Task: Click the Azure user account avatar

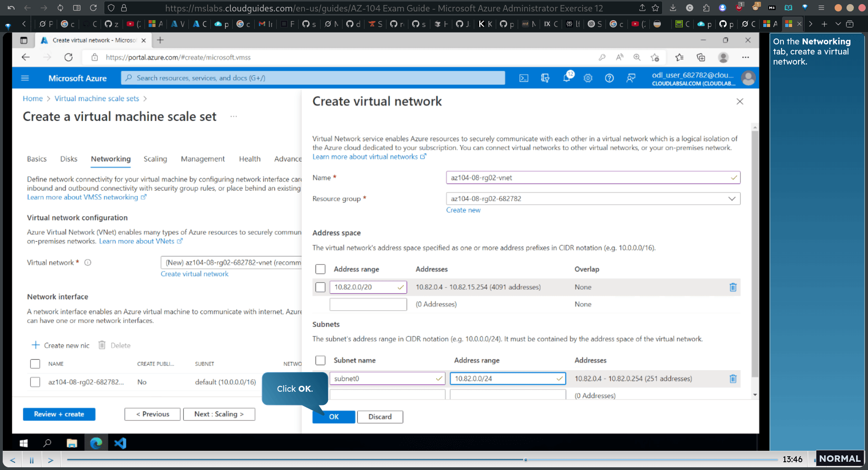Action: point(748,78)
